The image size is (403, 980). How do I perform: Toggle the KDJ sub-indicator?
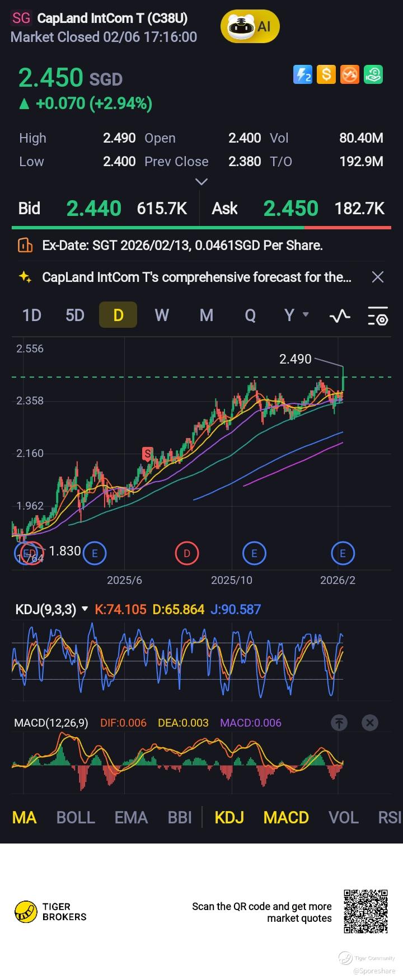coord(229,818)
